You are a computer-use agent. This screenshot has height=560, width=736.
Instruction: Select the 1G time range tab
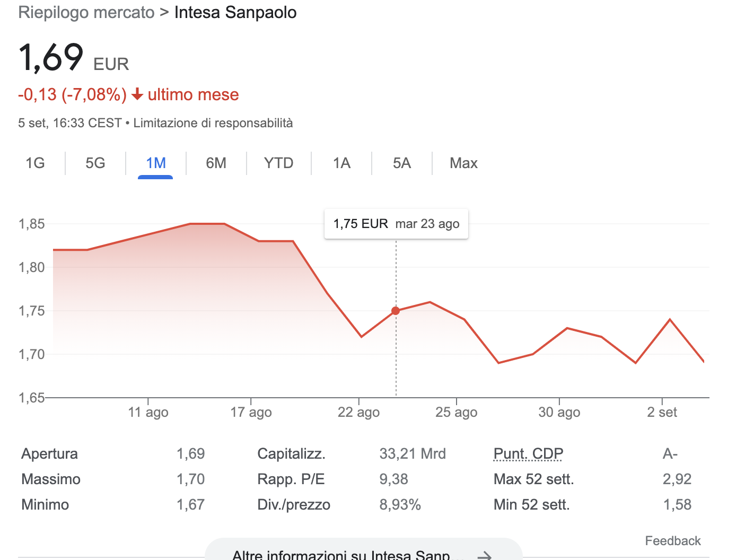(x=35, y=163)
